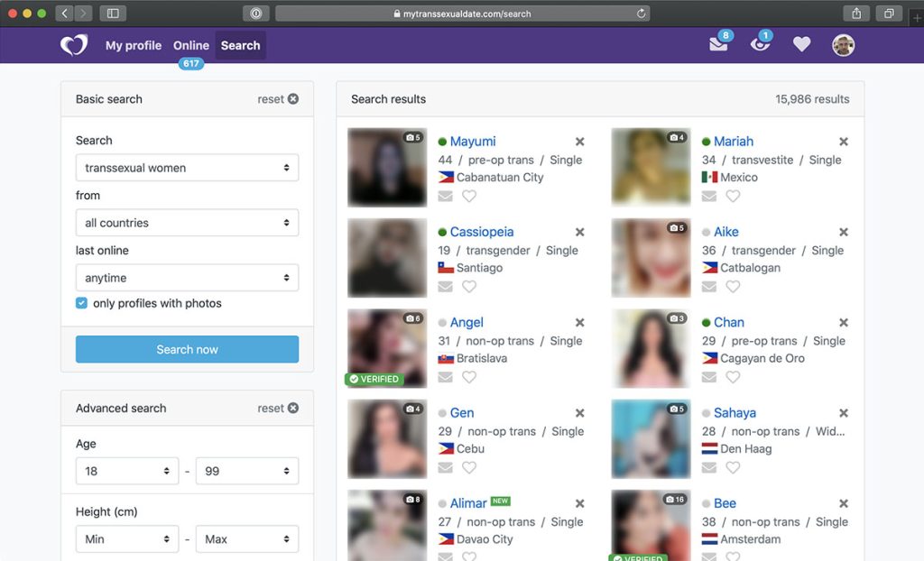Viewport: 924px width, 561px height.
Task: Reload page in Safari toolbar
Action: coord(641,13)
